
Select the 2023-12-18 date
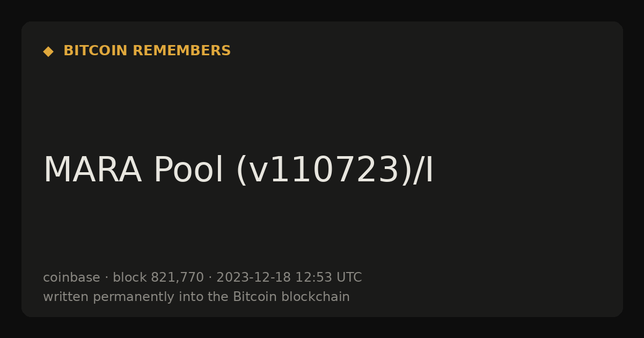point(253,277)
